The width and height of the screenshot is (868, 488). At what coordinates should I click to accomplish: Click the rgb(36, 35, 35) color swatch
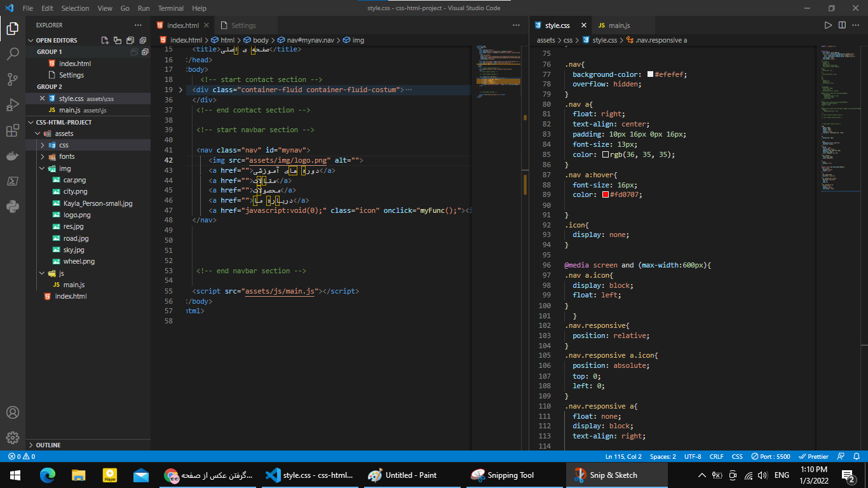pyautogui.click(x=606, y=154)
